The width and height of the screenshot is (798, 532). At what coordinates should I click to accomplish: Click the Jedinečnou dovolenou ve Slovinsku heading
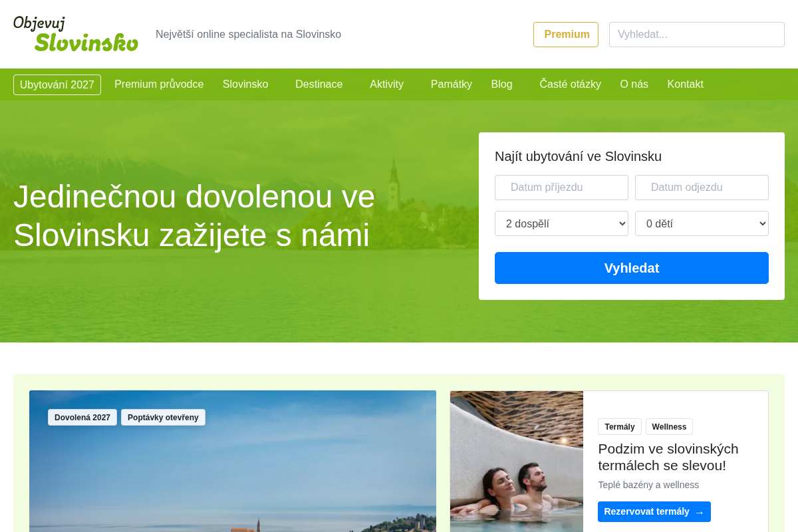[x=194, y=215]
